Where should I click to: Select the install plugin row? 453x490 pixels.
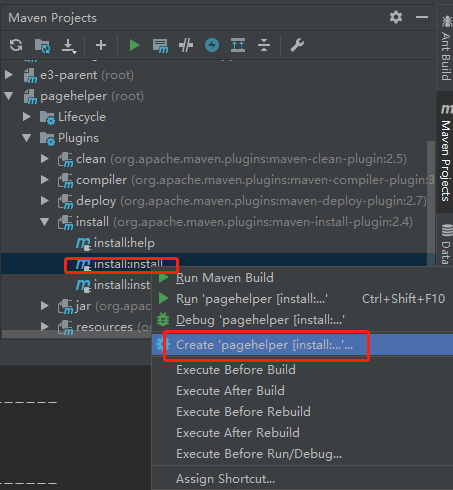click(x=235, y=222)
